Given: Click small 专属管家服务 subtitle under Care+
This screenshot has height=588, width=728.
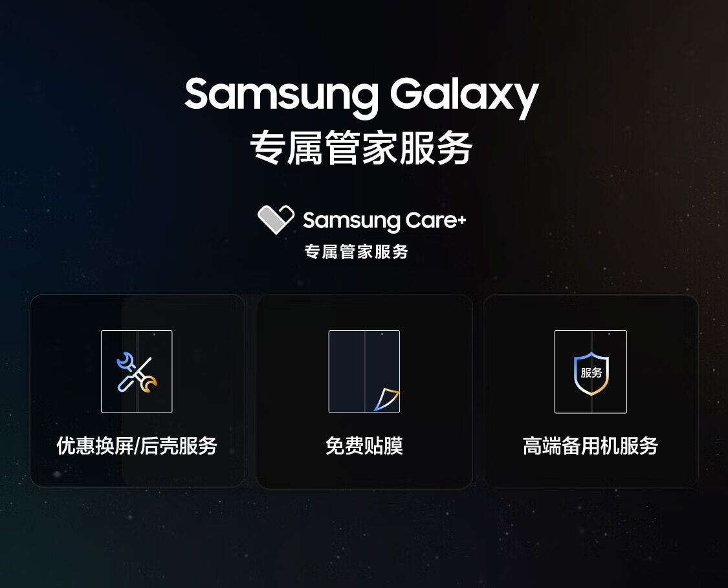Looking at the screenshot, I should [x=356, y=251].
